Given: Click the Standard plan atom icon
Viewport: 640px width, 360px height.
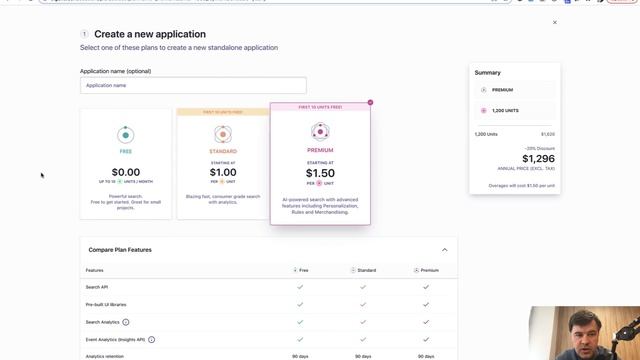Looking at the screenshot, I should [223, 134].
